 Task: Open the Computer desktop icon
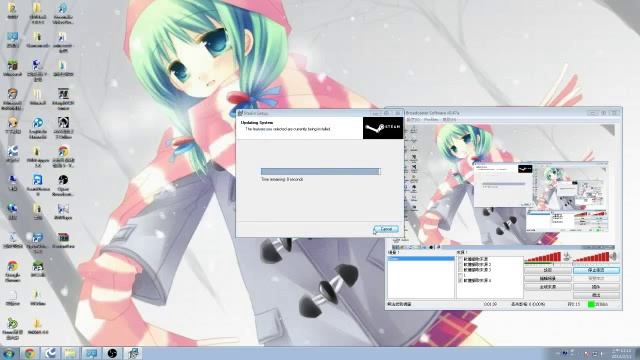12,40
